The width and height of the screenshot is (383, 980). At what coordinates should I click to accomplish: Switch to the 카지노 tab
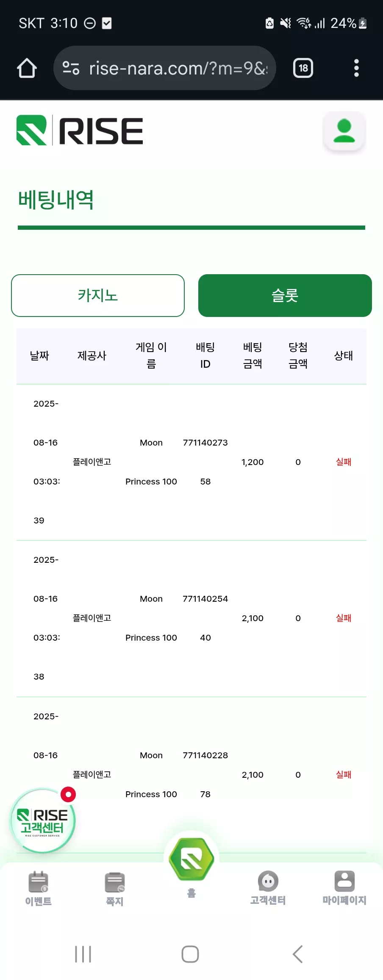coord(98,295)
